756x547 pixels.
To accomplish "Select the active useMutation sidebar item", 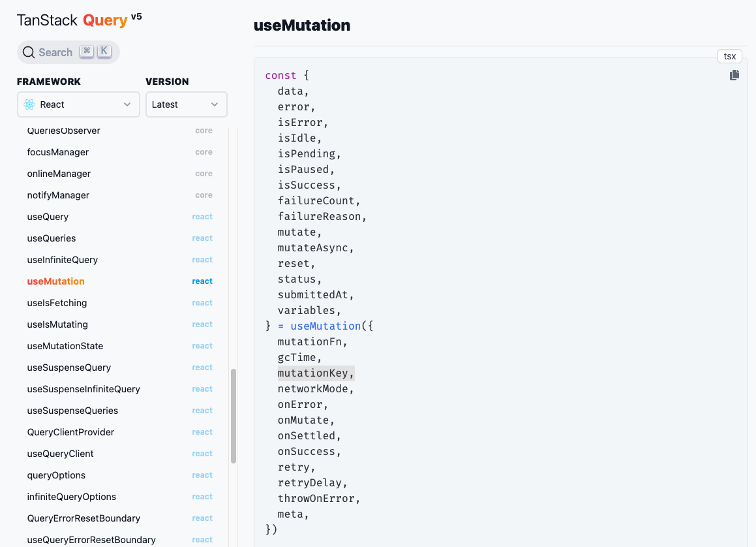I will pos(56,281).
